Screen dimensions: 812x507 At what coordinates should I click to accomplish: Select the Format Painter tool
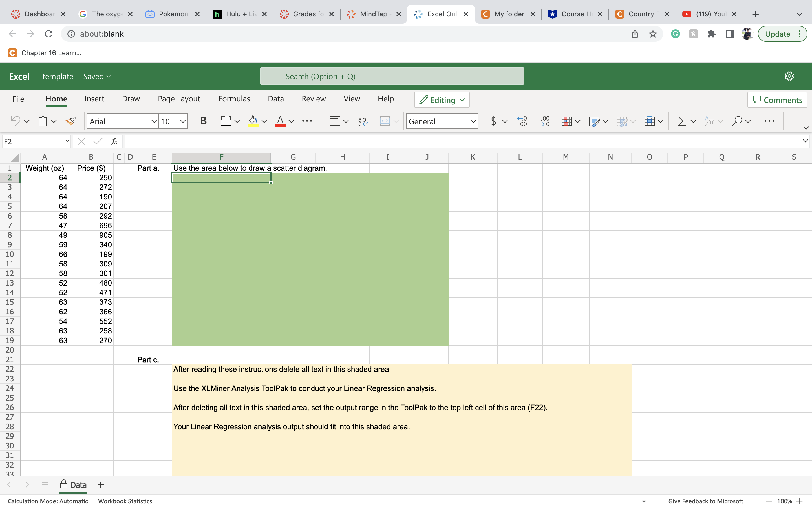71,121
